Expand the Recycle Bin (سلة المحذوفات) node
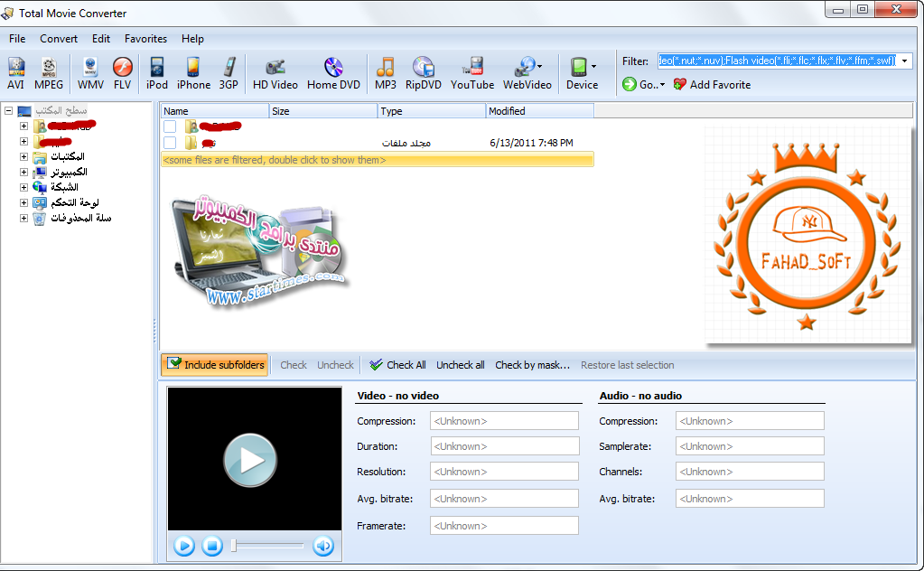This screenshot has width=924, height=571. click(x=23, y=218)
